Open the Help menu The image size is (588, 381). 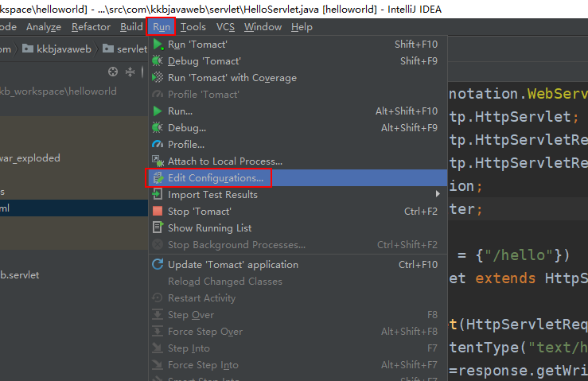(302, 27)
